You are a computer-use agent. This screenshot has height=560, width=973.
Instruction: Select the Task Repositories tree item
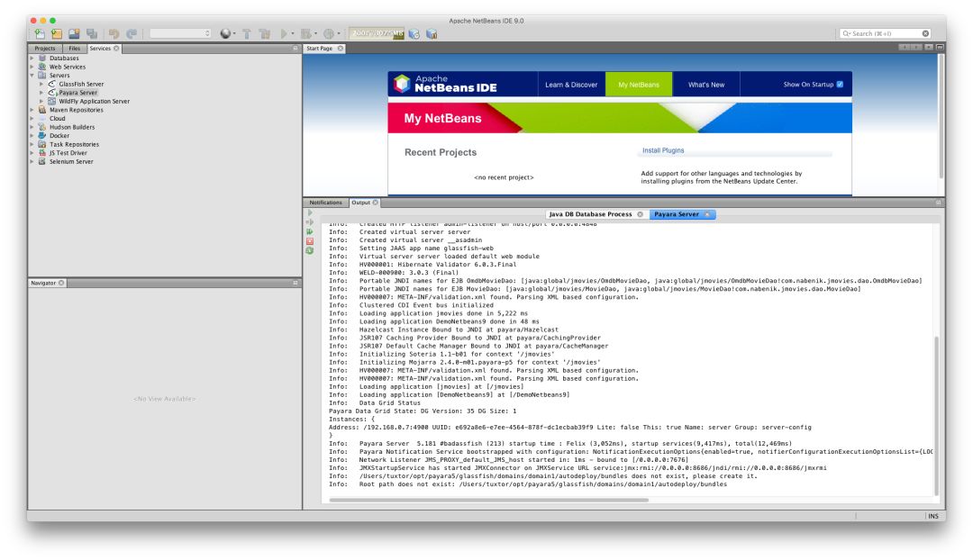[x=74, y=144]
